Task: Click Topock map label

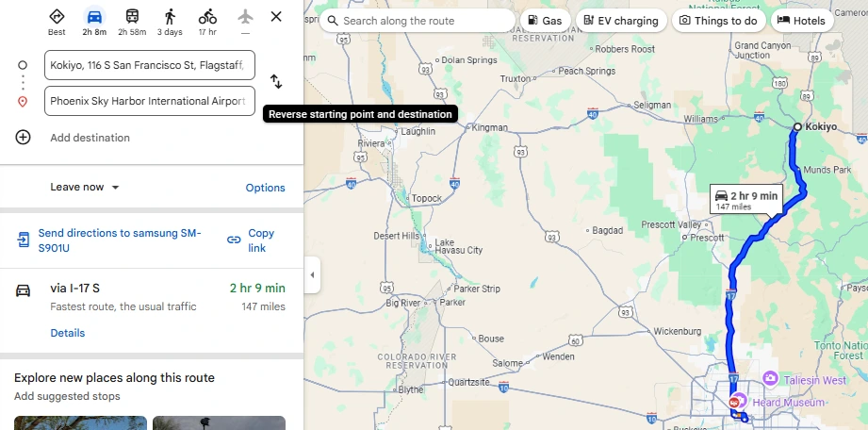Action: (426, 198)
